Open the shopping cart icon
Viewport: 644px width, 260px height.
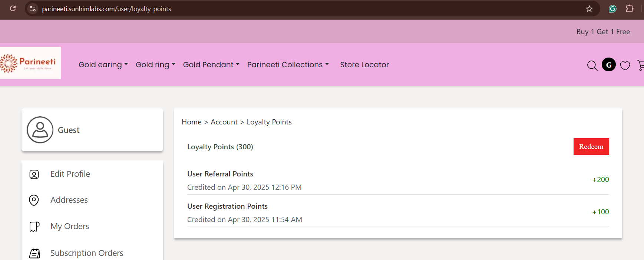point(640,65)
